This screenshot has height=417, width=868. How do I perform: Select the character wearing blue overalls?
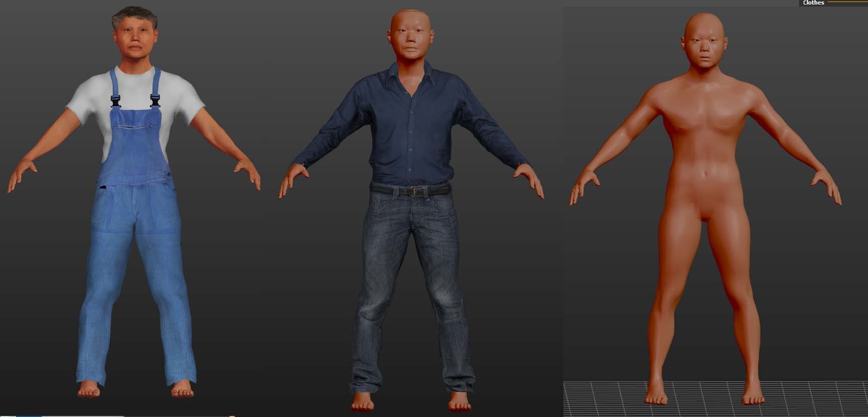click(x=134, y=201)
